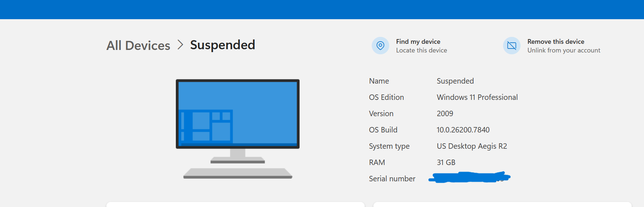This screenshot has height=207, width=644.
Task: Select the 'Locate this device' subtitle
Action: (421, 50)
